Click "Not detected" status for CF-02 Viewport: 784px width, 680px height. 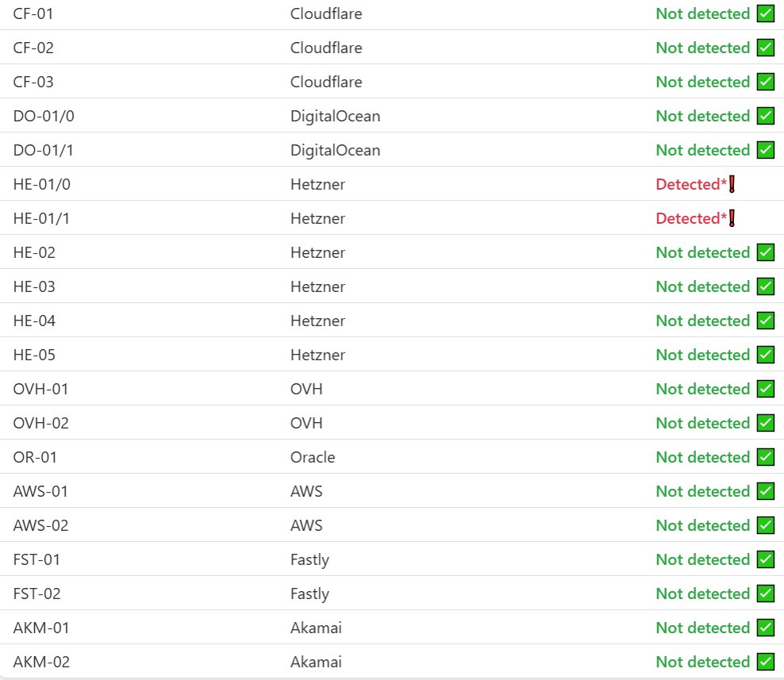[702, 48]
